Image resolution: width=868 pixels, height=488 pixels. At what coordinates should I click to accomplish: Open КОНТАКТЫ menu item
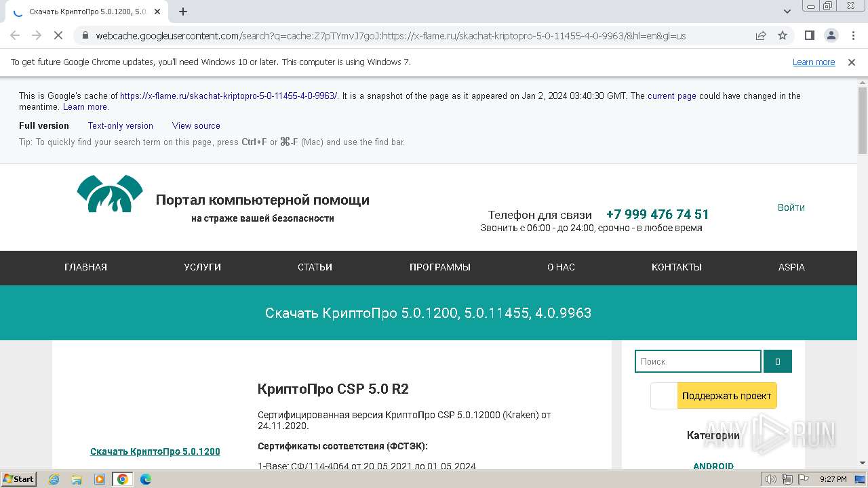[x=676, y=267]
